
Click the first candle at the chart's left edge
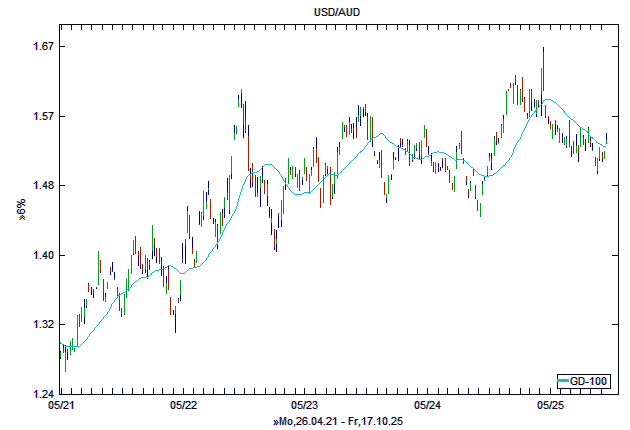[x=61, y=350]
